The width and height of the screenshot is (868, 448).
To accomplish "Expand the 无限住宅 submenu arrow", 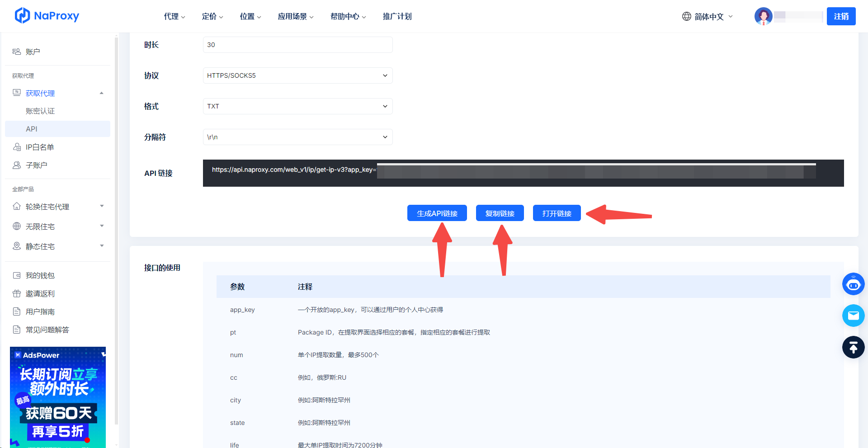I will click(x=102, y=226).
